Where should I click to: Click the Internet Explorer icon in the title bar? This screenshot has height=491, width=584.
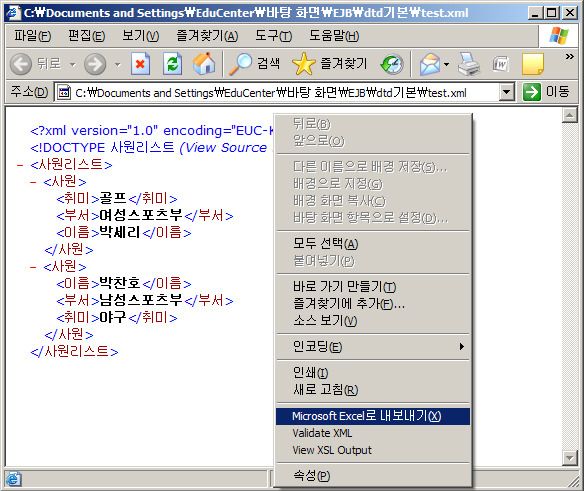point(13,12)
